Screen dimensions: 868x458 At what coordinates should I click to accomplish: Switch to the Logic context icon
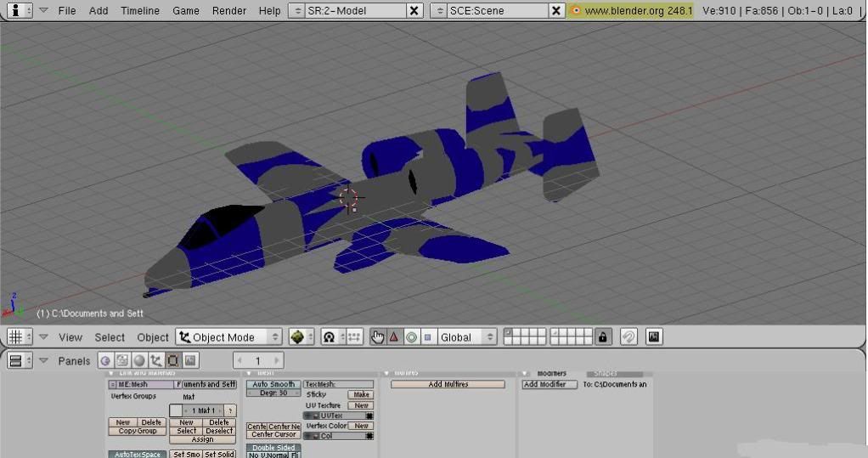pyautogui.click(x=105, y=360)
